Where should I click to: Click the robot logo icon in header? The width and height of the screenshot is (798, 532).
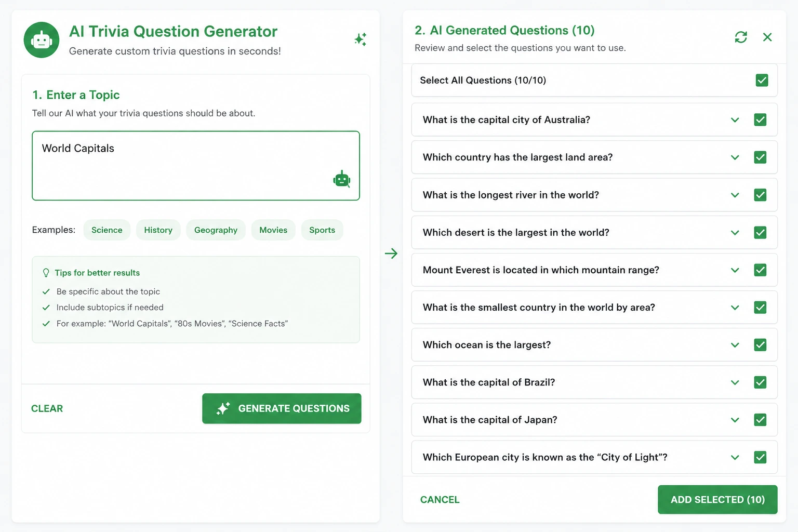point(42,40)
